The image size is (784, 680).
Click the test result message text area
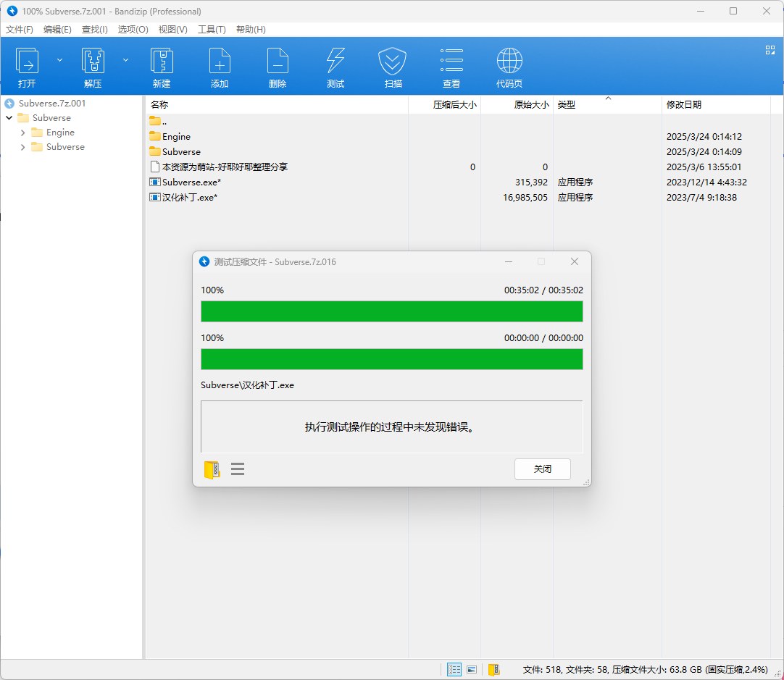click(x=391, y=427)
